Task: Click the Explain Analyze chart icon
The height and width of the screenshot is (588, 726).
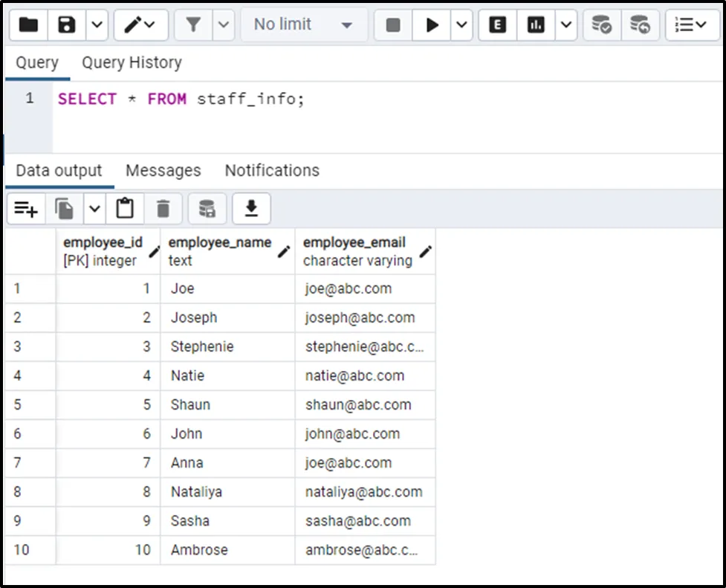Action: pyautogui.click(x=536, y=25)
